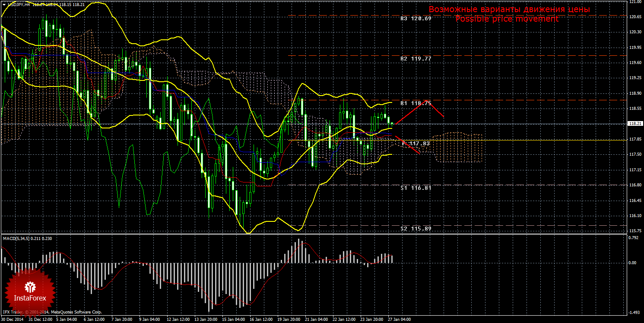Click the 'Possible price movement' text
644x323 pixels.
pyautogui.click(x=507, y=19)
